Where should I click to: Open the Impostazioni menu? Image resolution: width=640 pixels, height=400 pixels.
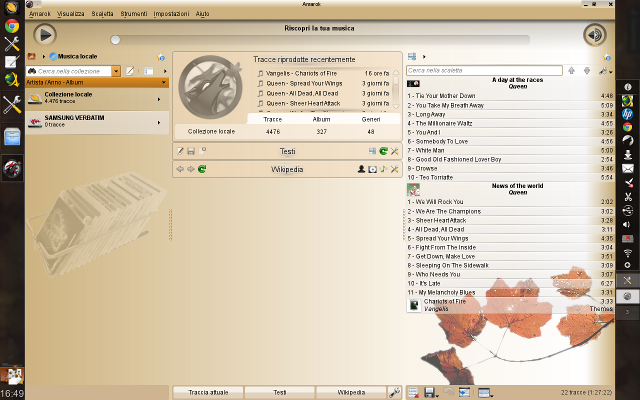tap(171, 14)
